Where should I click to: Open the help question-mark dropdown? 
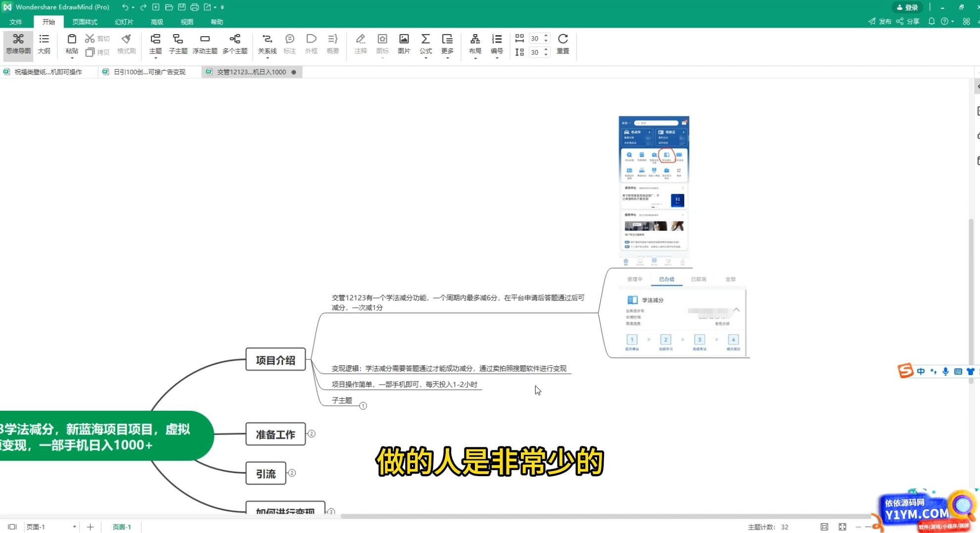947,21
